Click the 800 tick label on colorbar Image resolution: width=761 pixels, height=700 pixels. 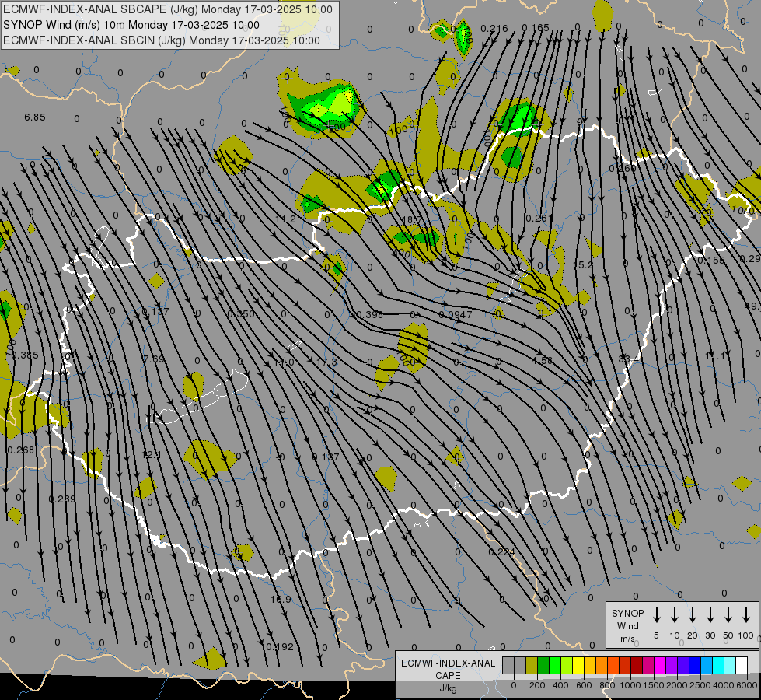click(x=607, y=685)
